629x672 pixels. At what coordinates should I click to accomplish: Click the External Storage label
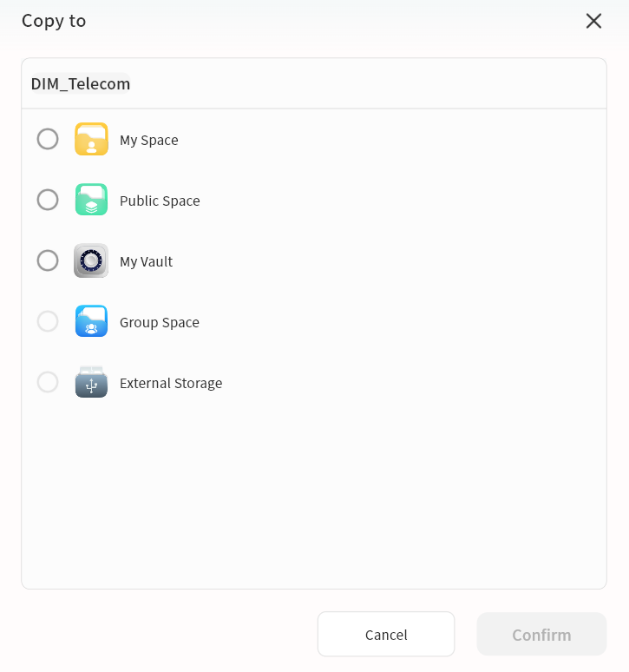[171, 384]
